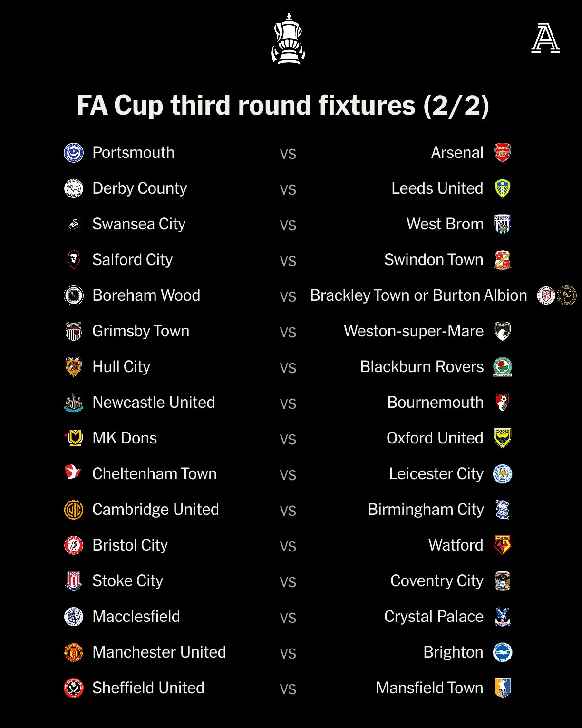Click the FA Cup third round fixtures heading

tap(283, 105)
